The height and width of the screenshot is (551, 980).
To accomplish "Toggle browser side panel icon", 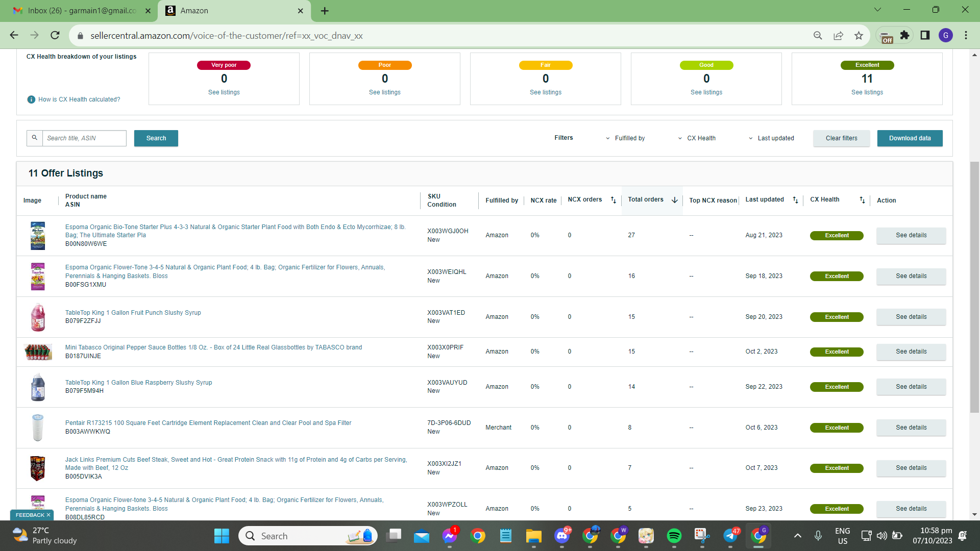I will [x=925, y=35].
